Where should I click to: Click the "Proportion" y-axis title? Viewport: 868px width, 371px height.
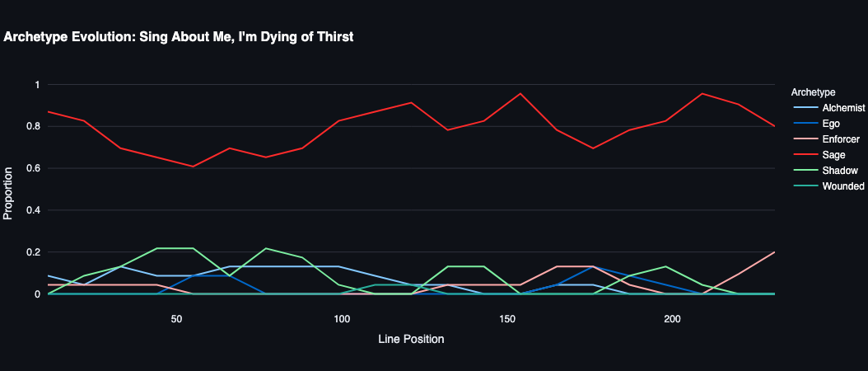click(8, 194)
